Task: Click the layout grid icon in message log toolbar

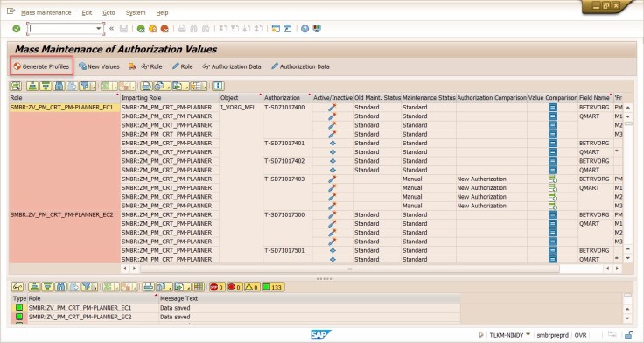Action: coord(199,287)
